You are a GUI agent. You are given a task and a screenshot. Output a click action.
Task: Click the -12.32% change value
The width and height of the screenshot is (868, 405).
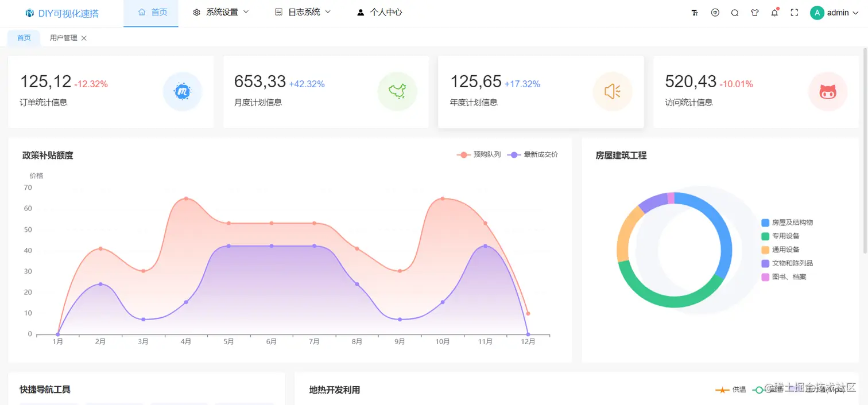[91, 84]
